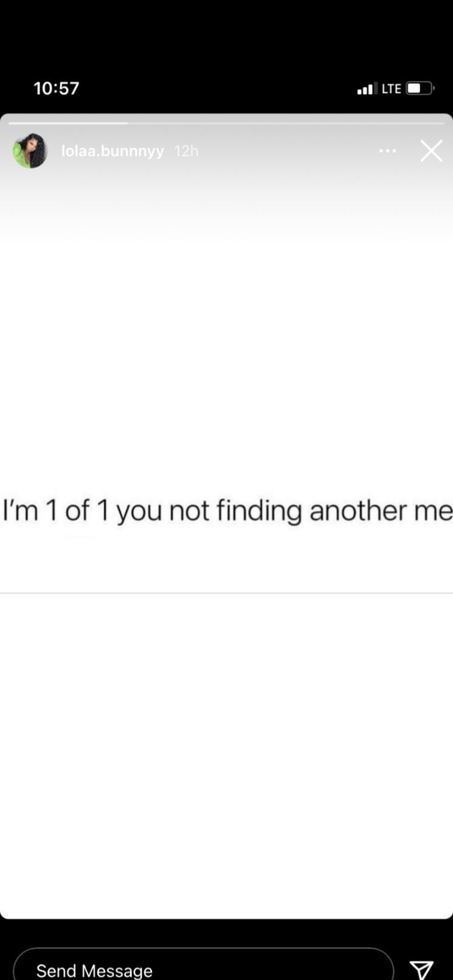Image resolution: width=453 pixels, height=980 pixels.
Task: Click the story progress bar at top
Action: [226, 123]
